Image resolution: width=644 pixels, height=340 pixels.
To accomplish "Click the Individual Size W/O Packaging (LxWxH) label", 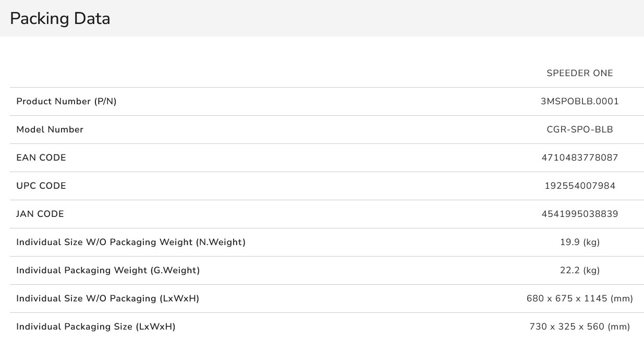I will [x=107, y=299].
